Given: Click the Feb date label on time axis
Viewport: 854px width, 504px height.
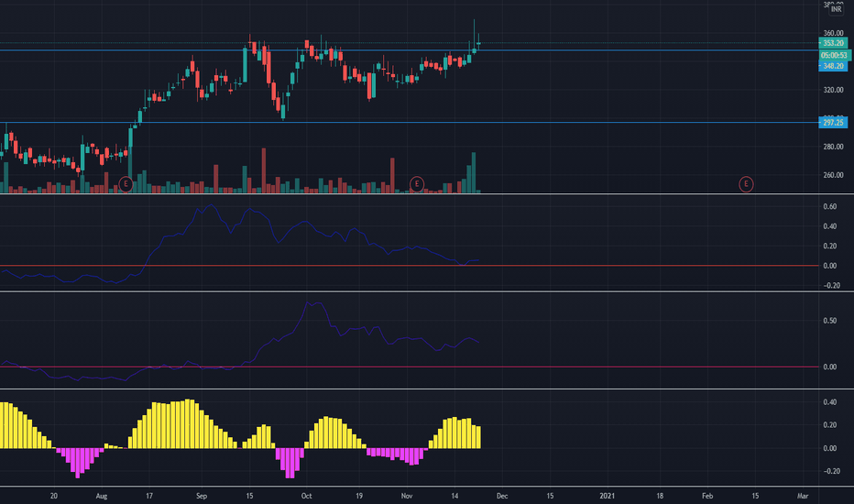Looking at the screenshot, I should (707, 496).
